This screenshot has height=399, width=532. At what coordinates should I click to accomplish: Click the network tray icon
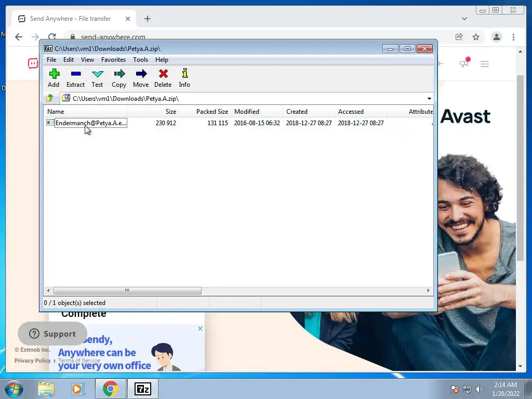tap(467, 389)
